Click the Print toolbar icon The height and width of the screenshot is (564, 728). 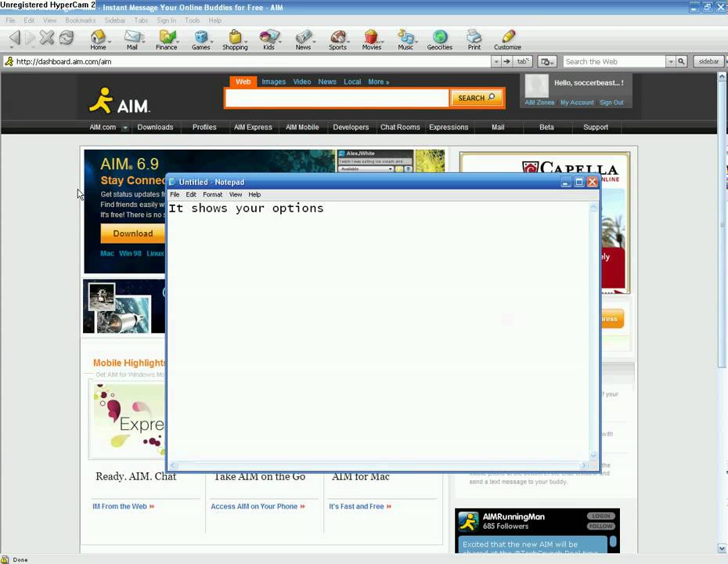click(x=474, y=39)
